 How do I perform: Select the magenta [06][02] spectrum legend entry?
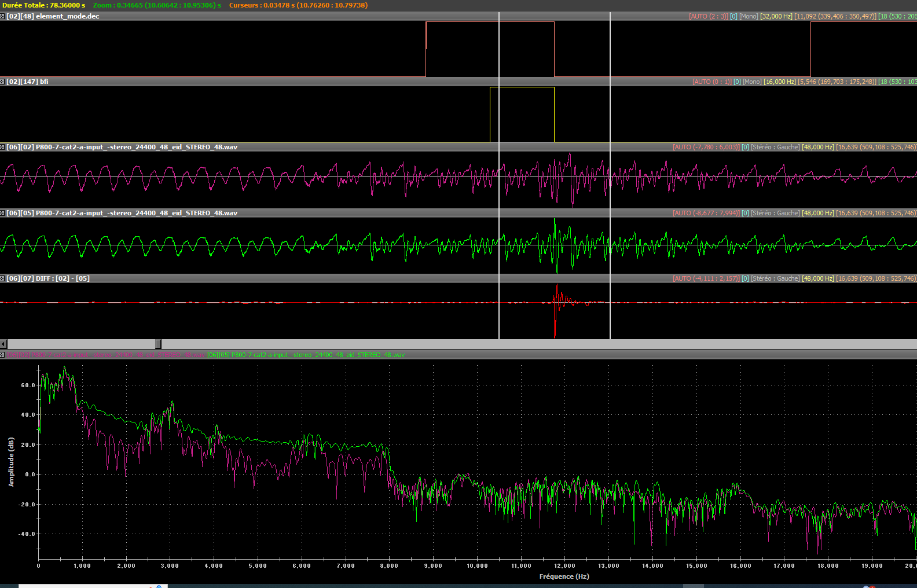[x=106, y=355]
